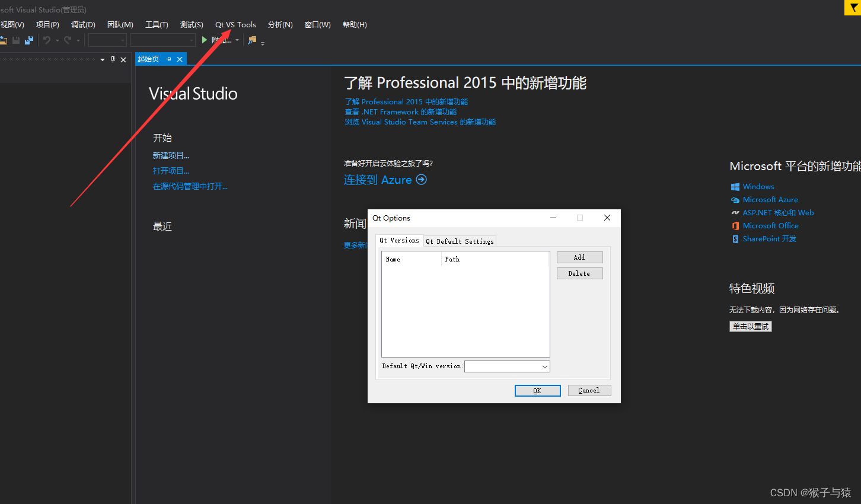Viewport: 861px width, 504px height.
Task: Click the Undo icon
Action: pos(47,40)
